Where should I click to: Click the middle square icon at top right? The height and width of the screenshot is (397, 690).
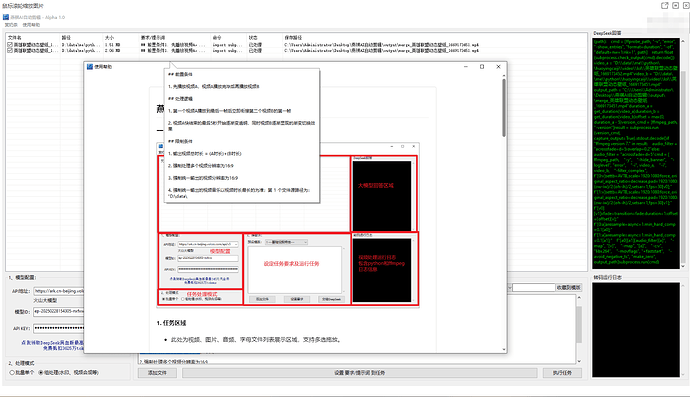coord(675,5)
